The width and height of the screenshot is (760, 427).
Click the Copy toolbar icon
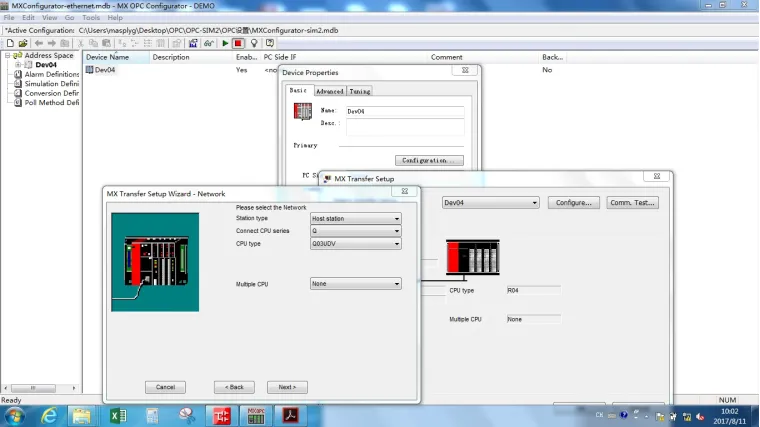pos(93,43)
